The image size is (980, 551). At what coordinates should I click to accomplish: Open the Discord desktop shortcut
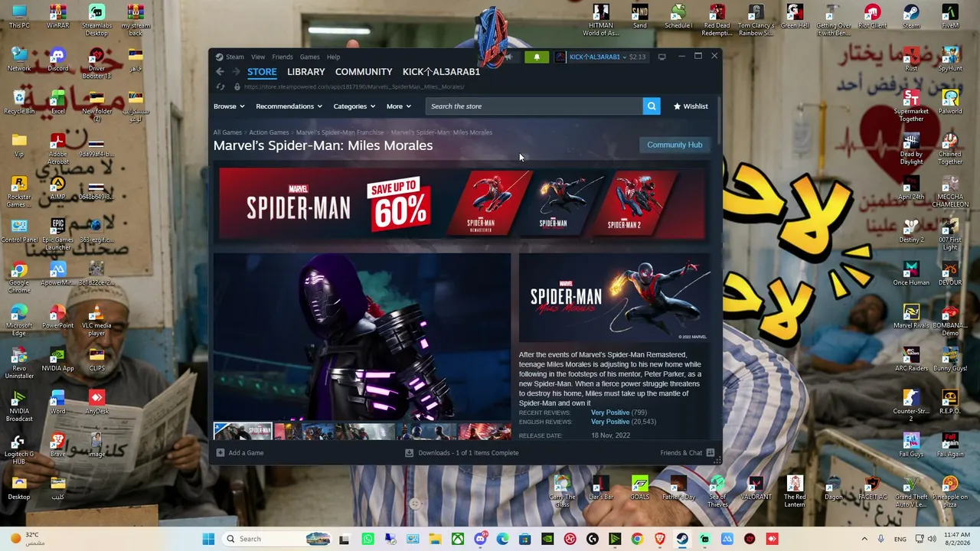point(57,60)
